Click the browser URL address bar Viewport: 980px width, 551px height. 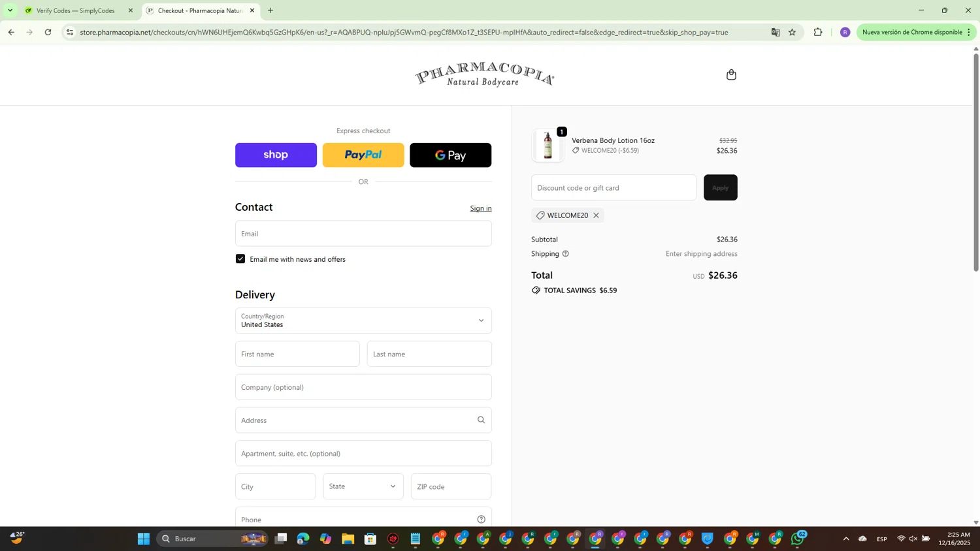click(x=404, y=32)
